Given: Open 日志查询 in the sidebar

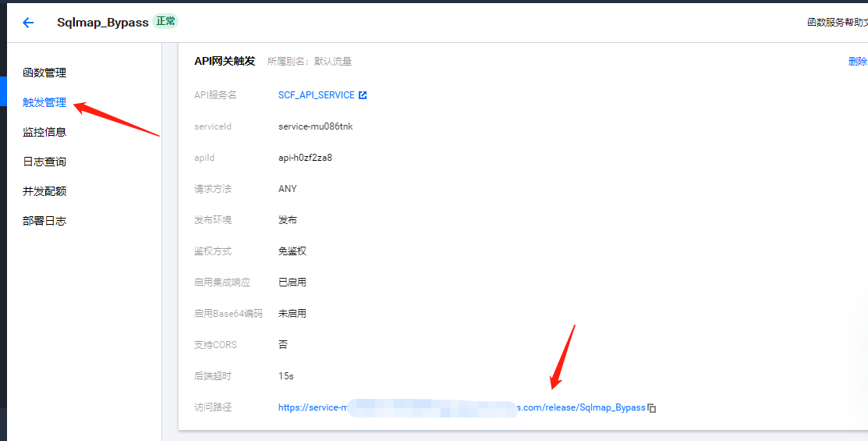Looking at the screenshot, I should [x=44, y=162].
